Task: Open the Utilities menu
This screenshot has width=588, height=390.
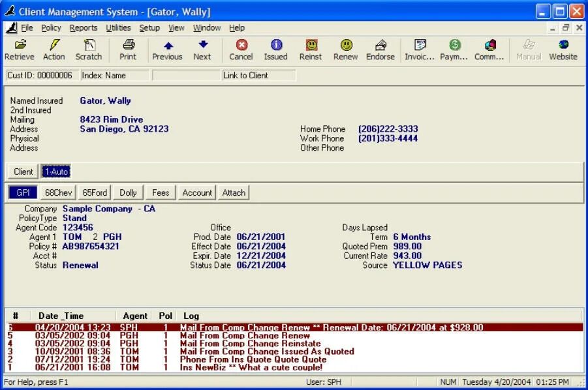Action: click(118, 28)
